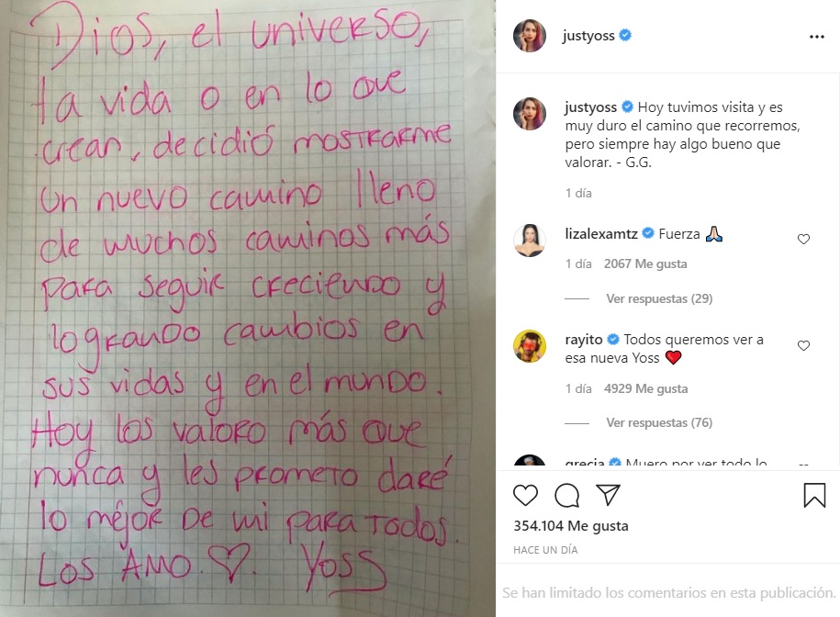Screen dimensions: 840x617
Task: Show likes on rayito comment 4929 Me gusta
Action: [645, 389]
